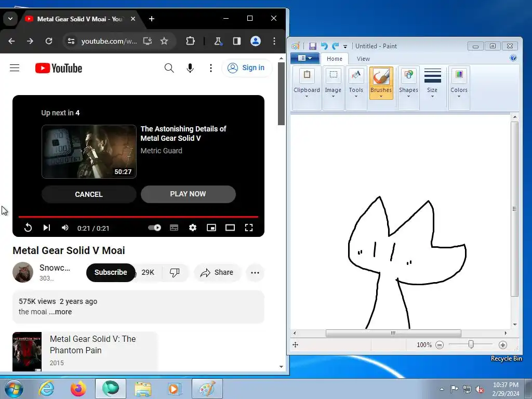Click the Paint zoom slider handle
The width and height of the screenshot is (532, 399).
coord(471,345)
